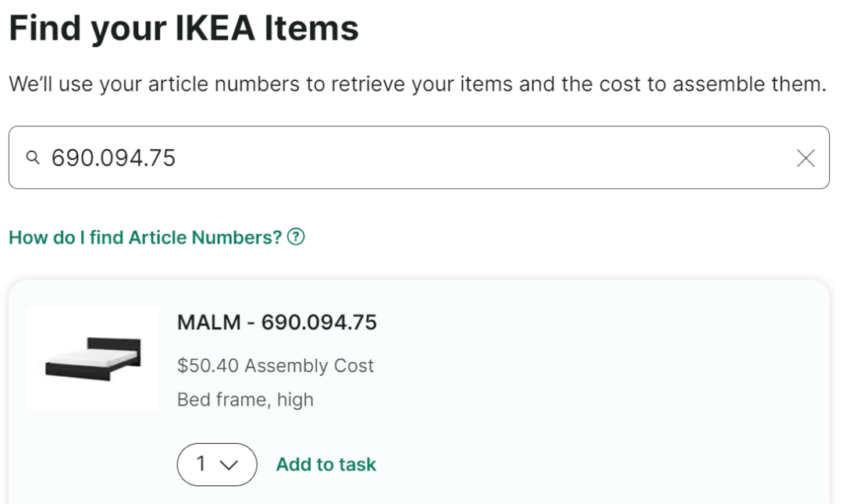Click the $50.40 Assembly Cost text
Screen dimensions: 843x504
click(276, 365)
